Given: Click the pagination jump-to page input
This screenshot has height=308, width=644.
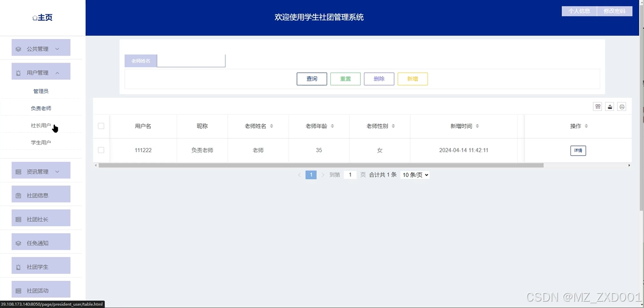Looking at the screenshot, I should pos(350,175).
